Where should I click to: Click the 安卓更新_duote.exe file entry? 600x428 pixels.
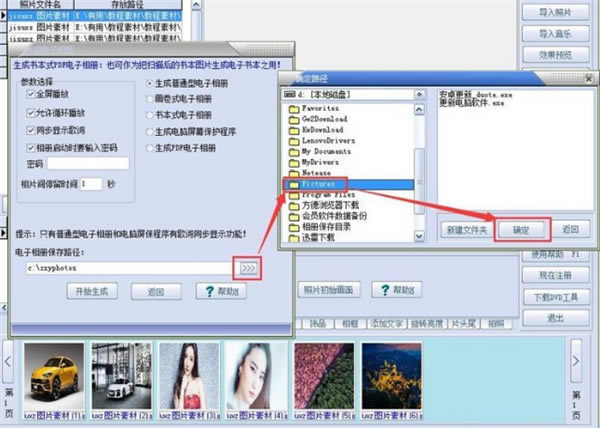tap(475, 95)
